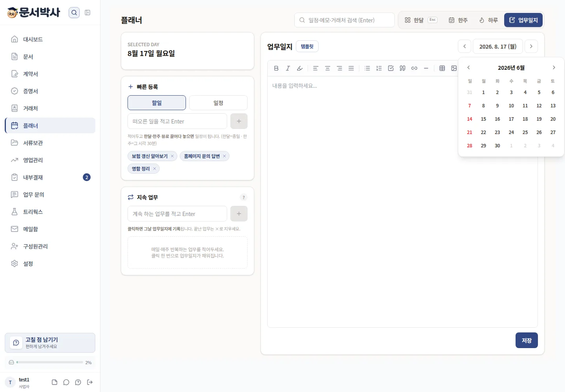Collapse the sidebar with the panel icon
565x392 pixels.
(x=87, y=13)
